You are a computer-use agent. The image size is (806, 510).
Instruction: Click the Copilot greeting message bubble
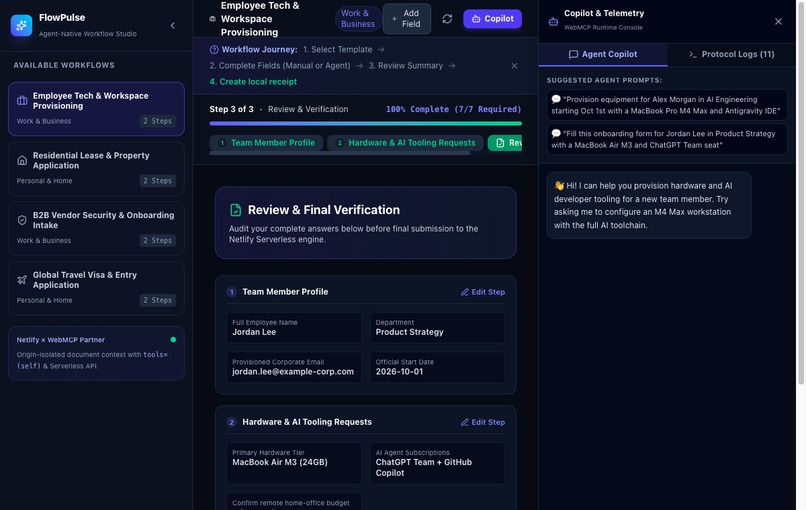(x=649, y=205)
